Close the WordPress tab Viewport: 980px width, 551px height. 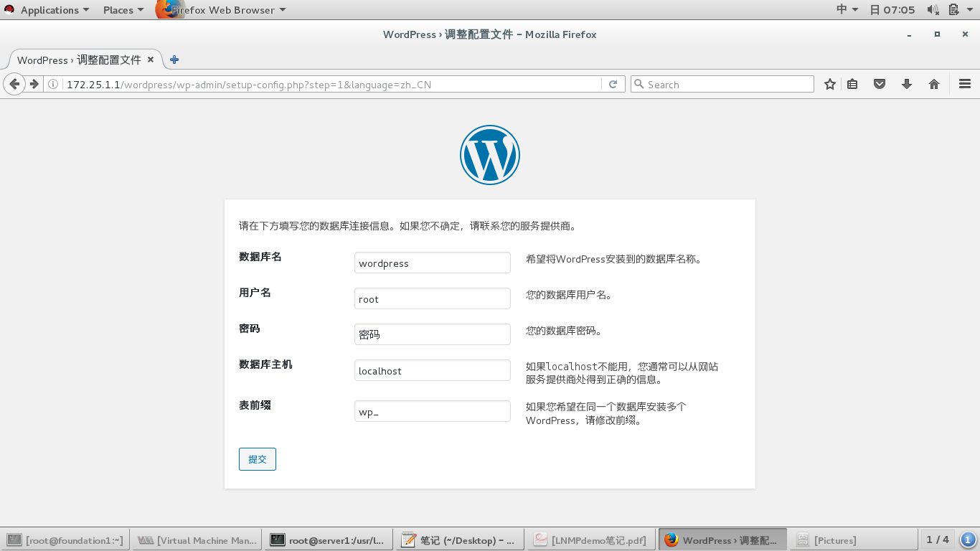tap(151, 60)
